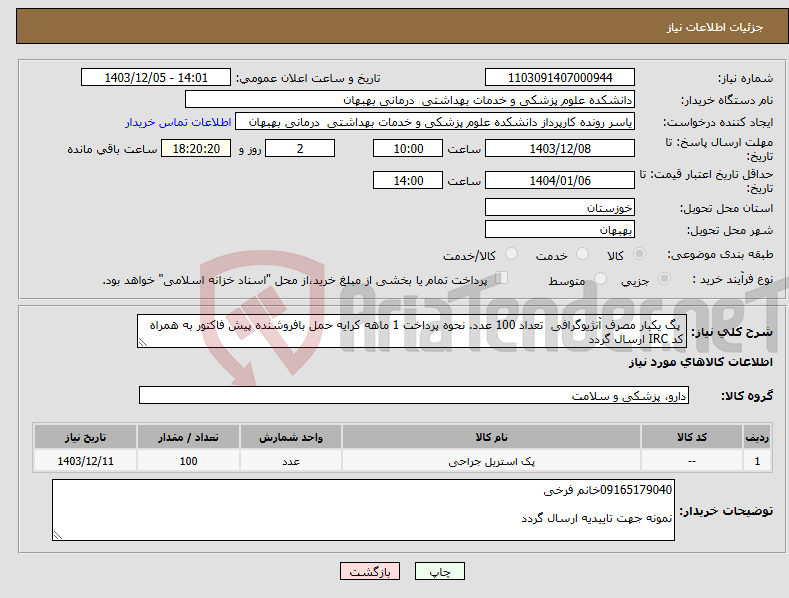
Task: Click the remaining time field 18:20:20
Action: pyautogui.click(x=196, y=148)
